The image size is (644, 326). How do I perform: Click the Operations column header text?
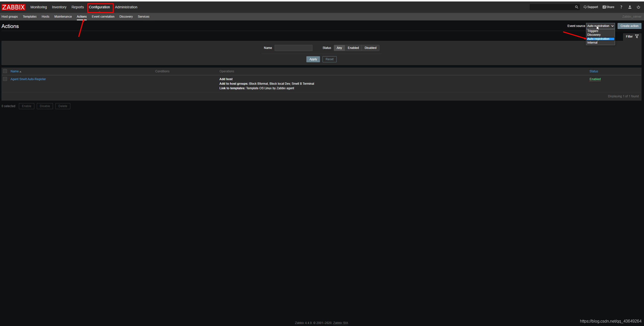227,71
